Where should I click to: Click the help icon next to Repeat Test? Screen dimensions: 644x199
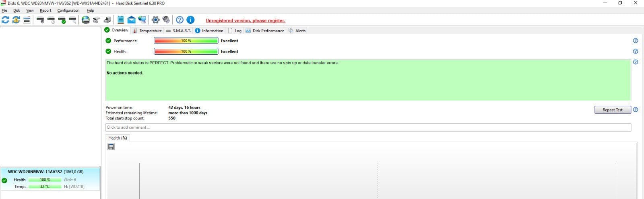[636, 110]
